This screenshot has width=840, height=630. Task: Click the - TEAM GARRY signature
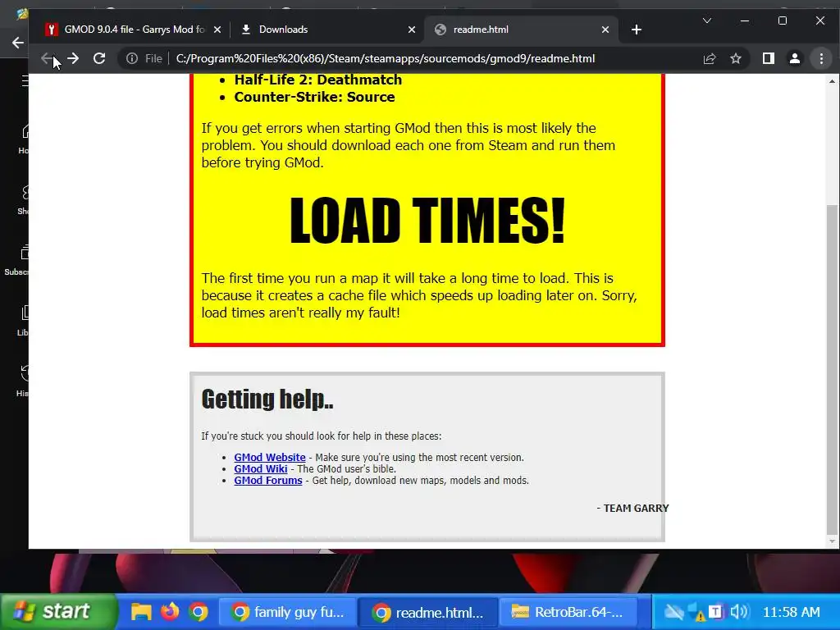click(x=632, y=508)
